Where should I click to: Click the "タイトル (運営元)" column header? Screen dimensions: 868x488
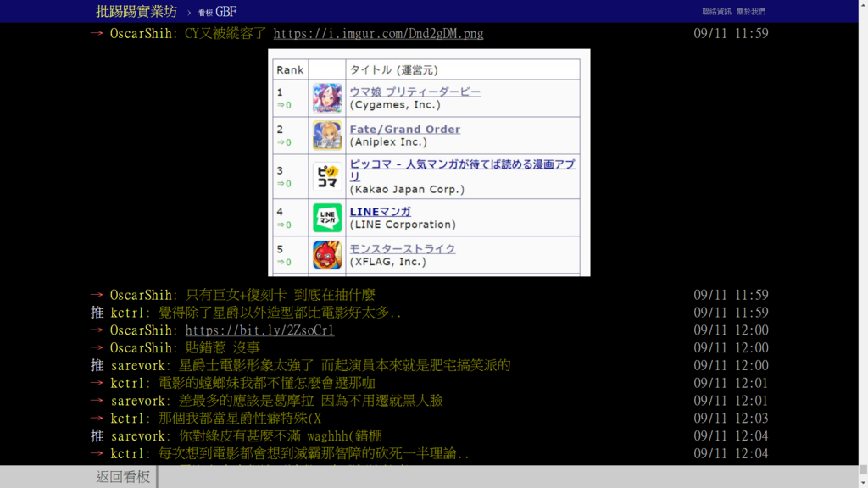(393, 69)
